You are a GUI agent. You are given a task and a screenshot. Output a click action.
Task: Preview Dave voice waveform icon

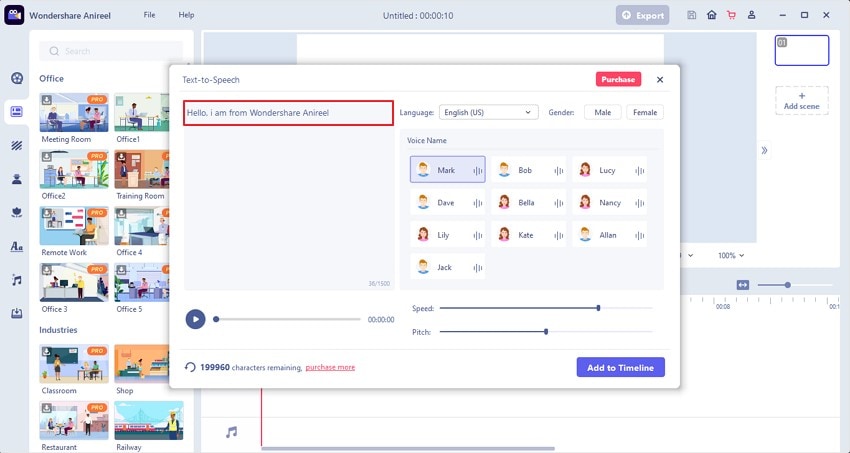click(x=478, y=203)
